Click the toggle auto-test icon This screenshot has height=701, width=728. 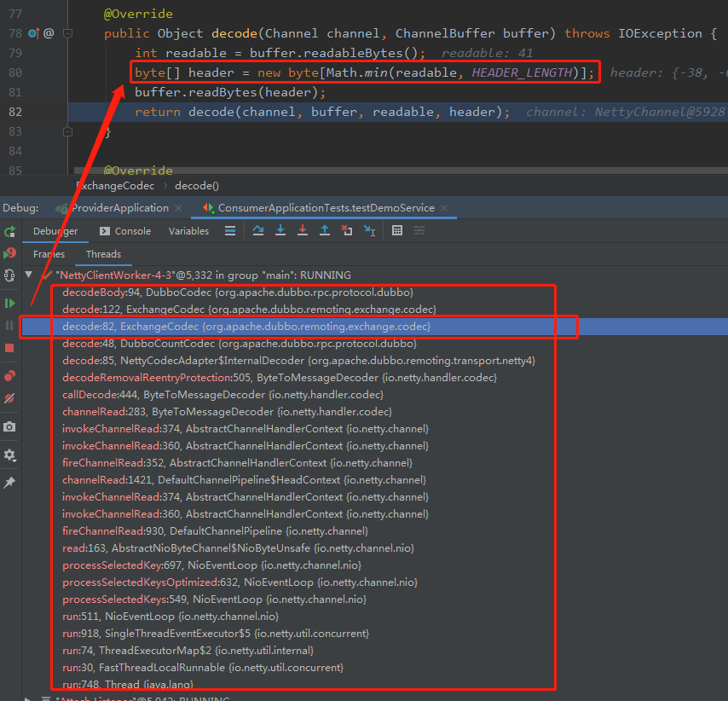[9, 275]
